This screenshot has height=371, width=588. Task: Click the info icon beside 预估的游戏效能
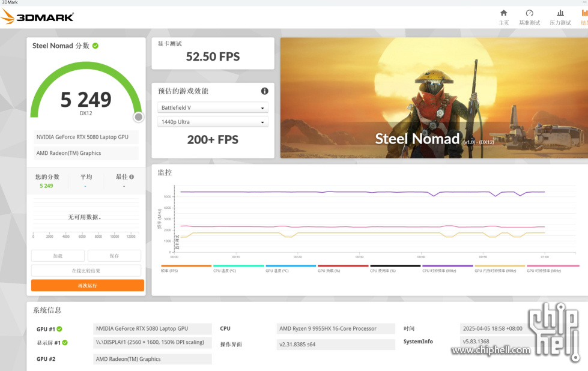[264, 91]
